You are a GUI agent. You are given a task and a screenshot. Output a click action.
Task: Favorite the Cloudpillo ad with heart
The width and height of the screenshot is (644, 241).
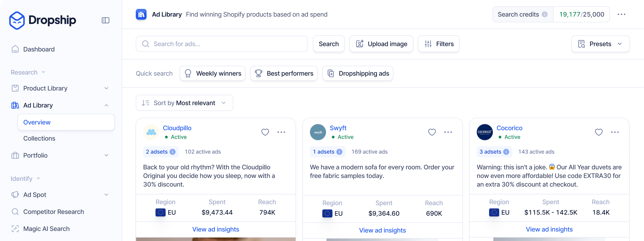pos(265,132)
